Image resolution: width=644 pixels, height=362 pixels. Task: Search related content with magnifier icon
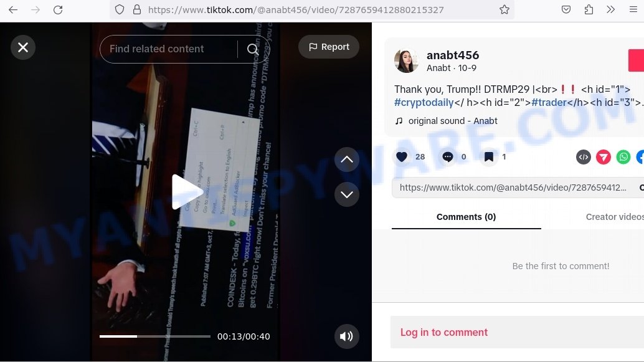coord(253,49)
